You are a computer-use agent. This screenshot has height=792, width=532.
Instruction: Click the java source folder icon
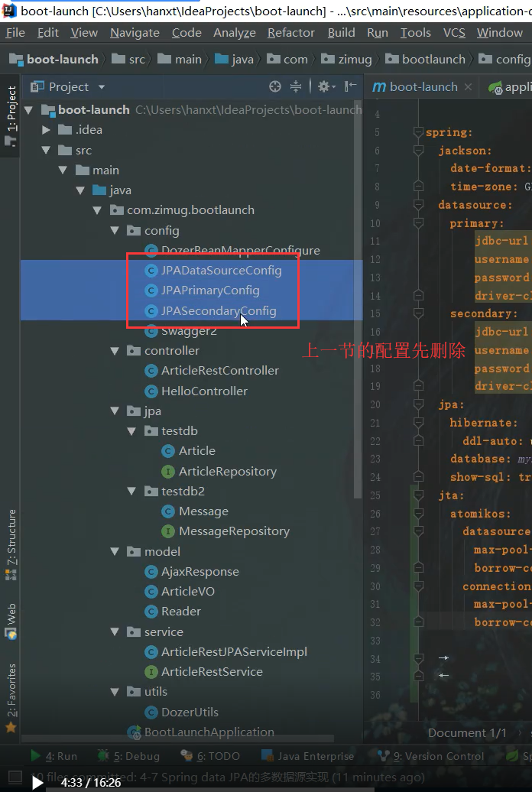[x=99, y=190]
